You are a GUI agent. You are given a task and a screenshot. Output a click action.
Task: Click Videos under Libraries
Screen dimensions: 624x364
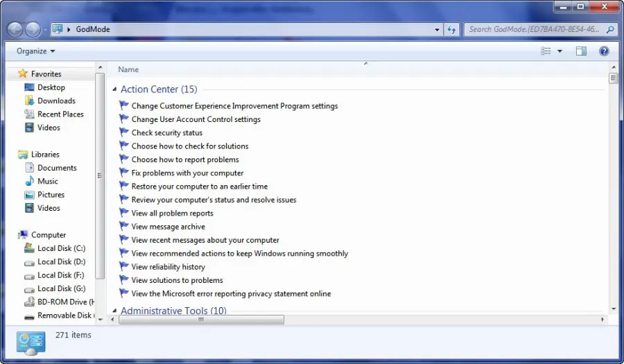coord(49,208)
